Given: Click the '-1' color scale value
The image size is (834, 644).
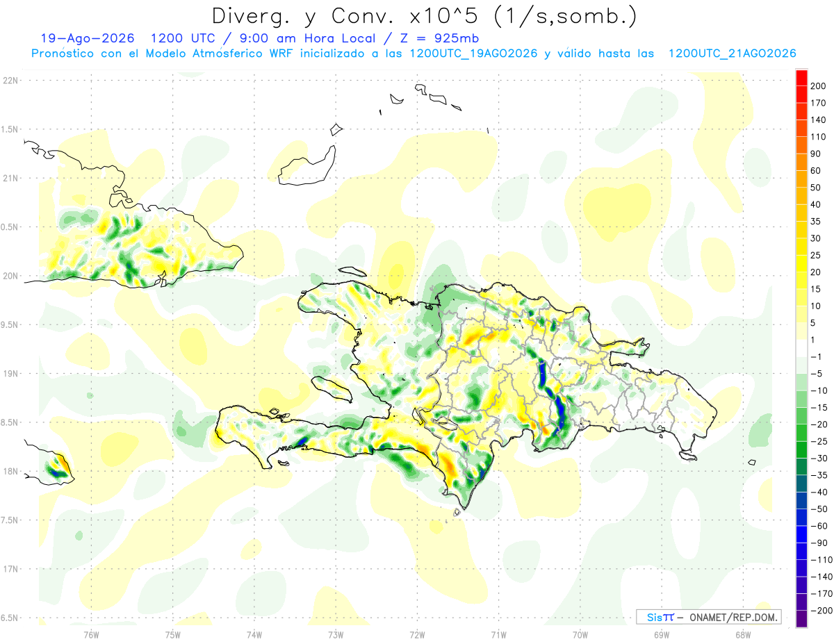Looking at the screenshot, I should click(817, 356).
